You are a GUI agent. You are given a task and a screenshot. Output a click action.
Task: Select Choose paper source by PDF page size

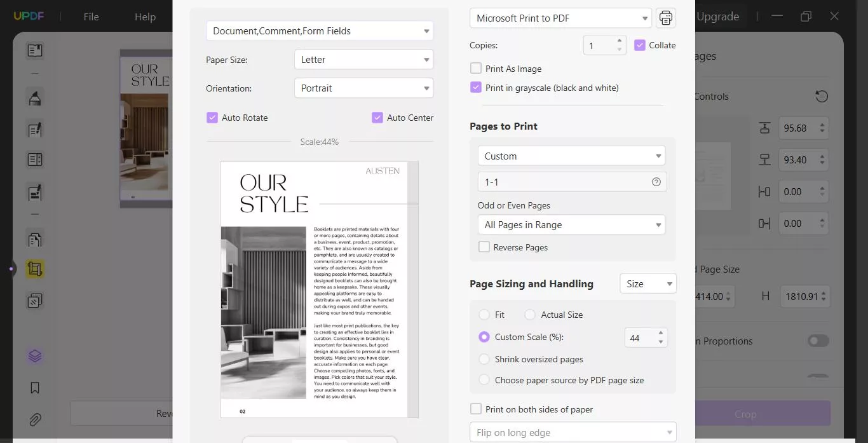484,379
